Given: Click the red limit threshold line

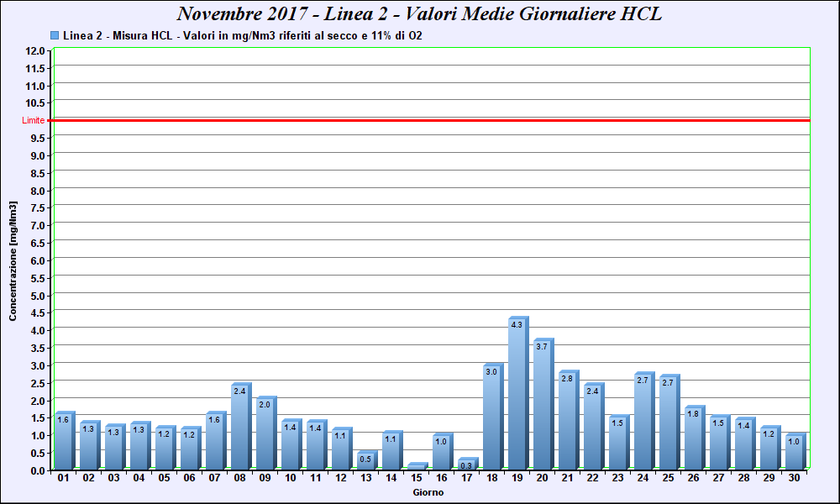Looking at the screenshot, I should click(428, 120).
